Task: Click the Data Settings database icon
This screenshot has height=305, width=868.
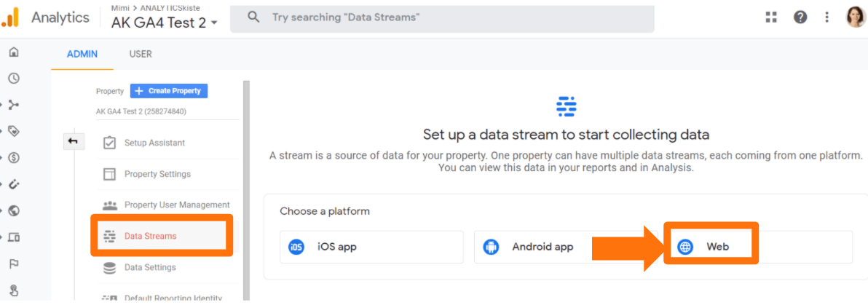Action: pyautogui.click(x=110, y=267)
